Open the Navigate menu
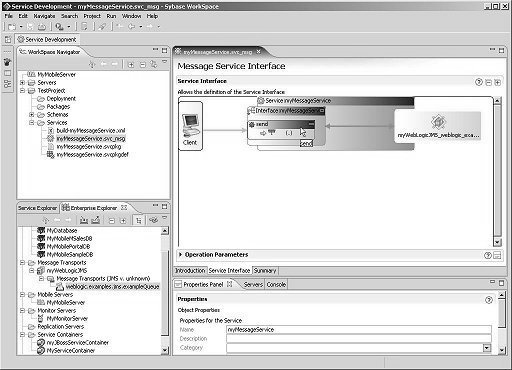 [x=44, y=16]
